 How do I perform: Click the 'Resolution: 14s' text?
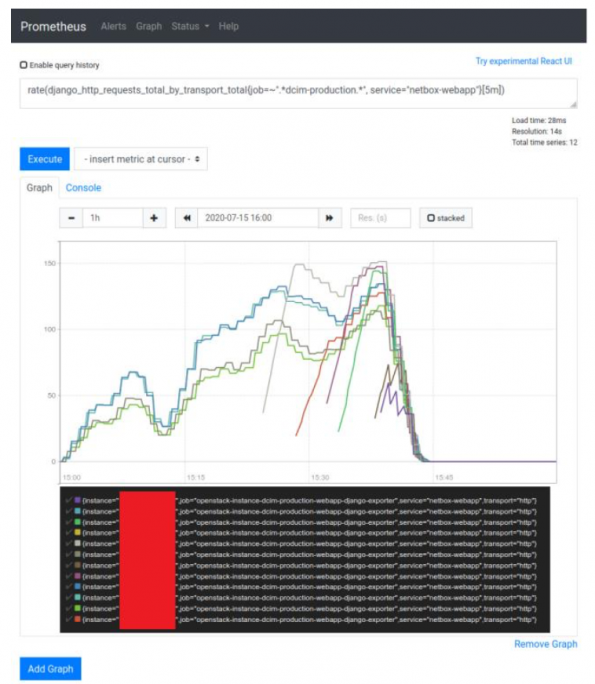(537, 131)
